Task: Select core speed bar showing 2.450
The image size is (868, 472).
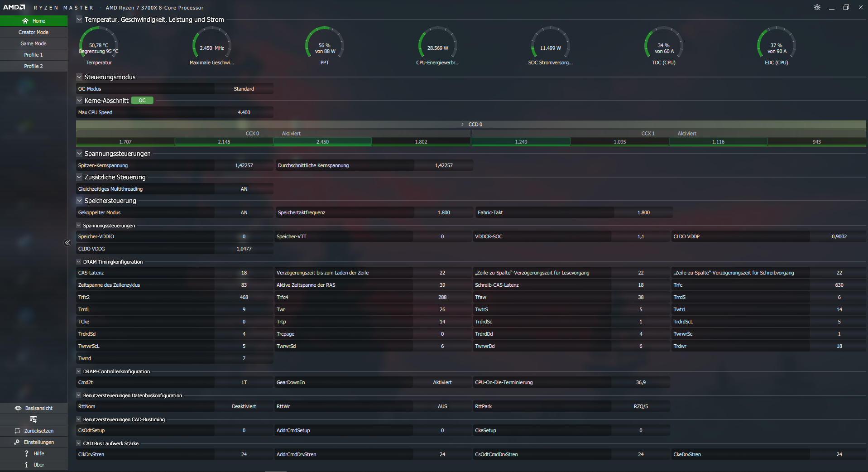Action: [x=322, y=142]
